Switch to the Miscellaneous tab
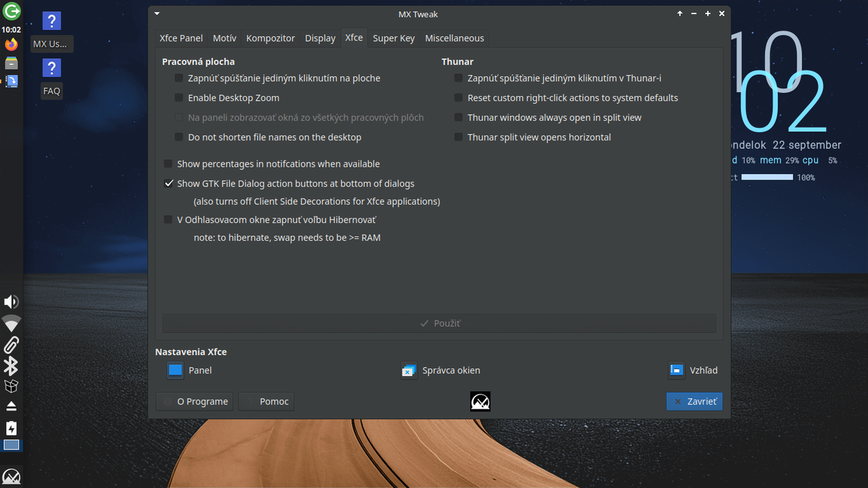This screenshot has height=488, width=868. click(x=454, y=38)
